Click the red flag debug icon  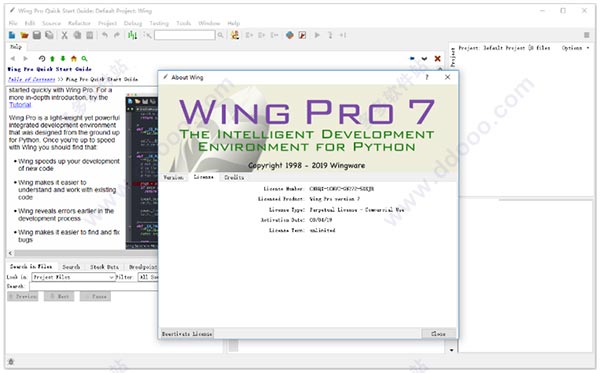pyautogui.click(x=302, y=35)
